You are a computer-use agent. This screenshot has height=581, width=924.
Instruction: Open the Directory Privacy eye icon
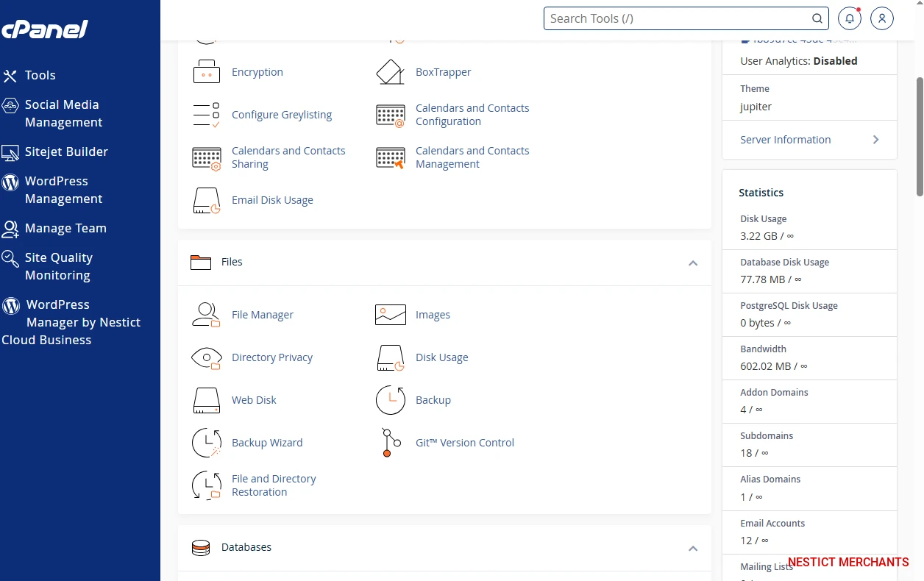pos(206,357)
